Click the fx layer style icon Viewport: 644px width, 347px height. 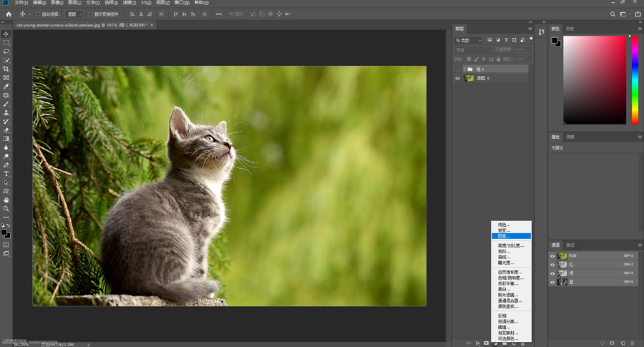[477, 343]
